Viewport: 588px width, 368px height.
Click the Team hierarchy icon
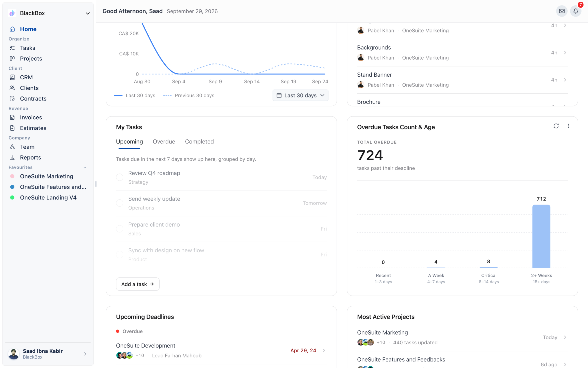tap(12, 147)
